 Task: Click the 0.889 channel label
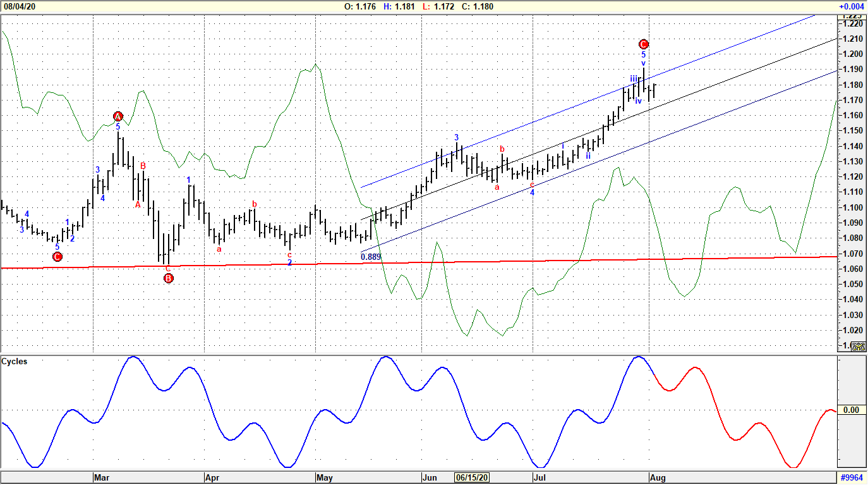371,257
